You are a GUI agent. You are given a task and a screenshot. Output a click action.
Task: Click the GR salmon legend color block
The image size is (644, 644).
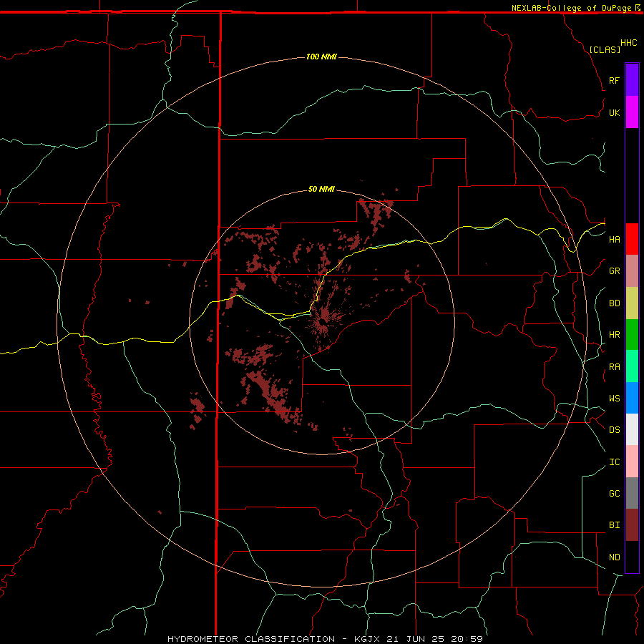click(632, 271)
